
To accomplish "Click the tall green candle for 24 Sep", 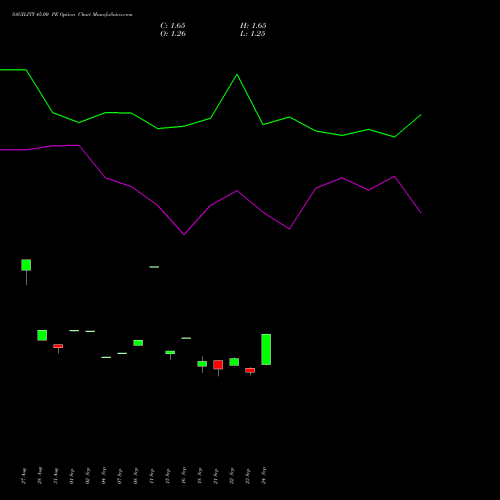I will tap(266, 349).
